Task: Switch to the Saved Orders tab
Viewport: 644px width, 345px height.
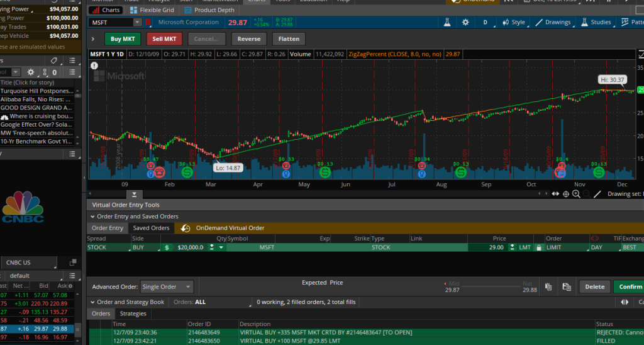Action: click(151, 228)
